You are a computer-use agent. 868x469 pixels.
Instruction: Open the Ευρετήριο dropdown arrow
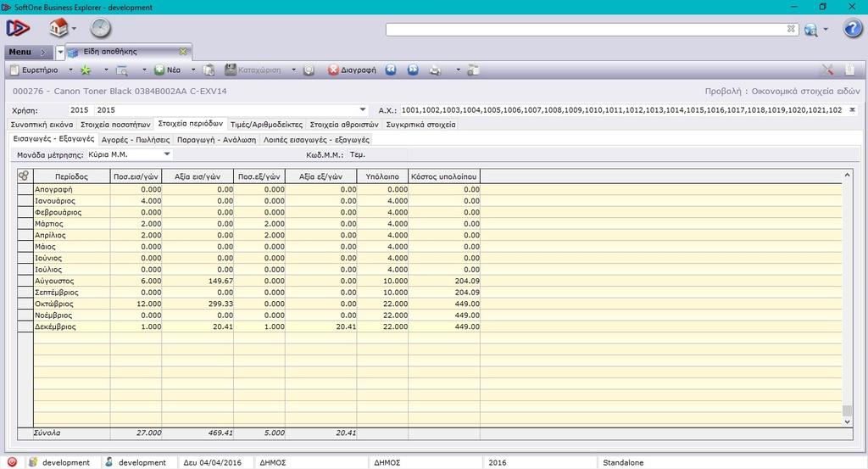(x=71, y=70)
